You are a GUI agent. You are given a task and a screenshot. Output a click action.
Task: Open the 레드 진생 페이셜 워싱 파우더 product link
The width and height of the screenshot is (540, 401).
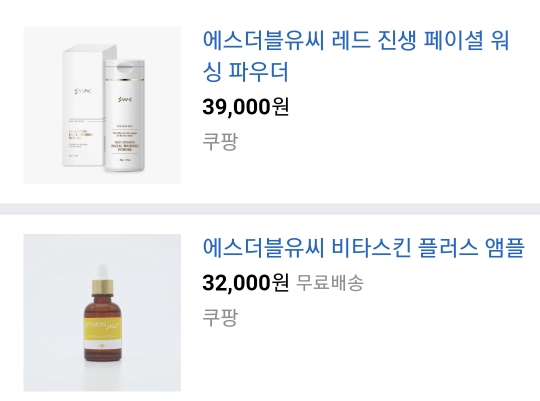(355, 56)
